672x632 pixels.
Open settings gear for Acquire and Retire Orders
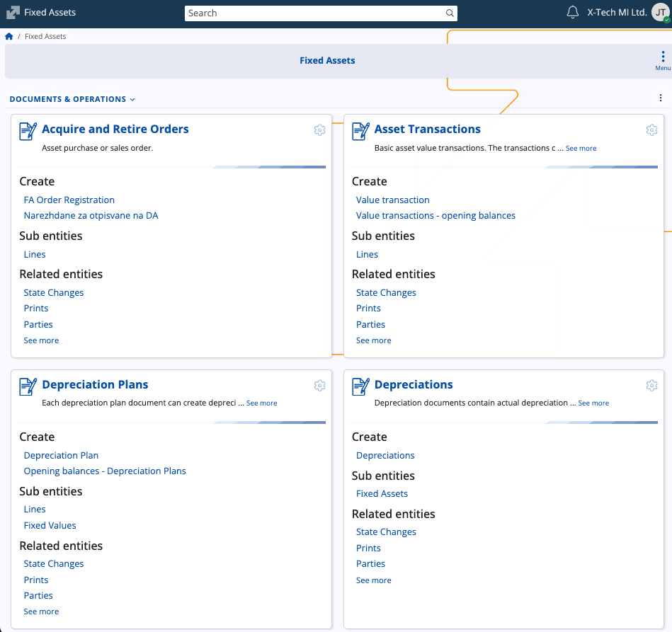click(x=319, y=130)
